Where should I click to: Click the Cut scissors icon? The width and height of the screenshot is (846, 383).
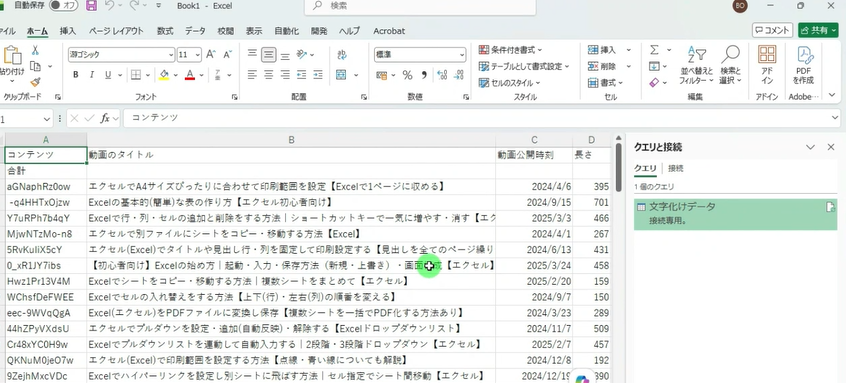(x=35, y=50)
